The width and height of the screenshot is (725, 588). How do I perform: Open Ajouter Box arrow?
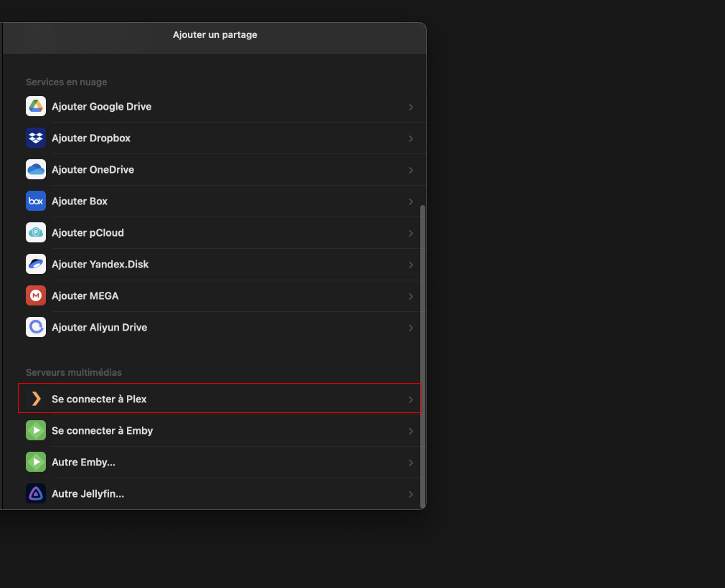point(411,201)
